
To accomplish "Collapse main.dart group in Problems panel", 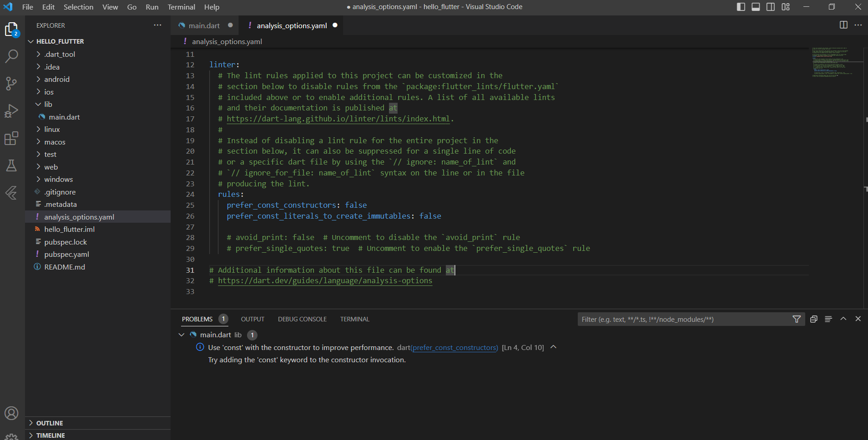I will point(182,335).
